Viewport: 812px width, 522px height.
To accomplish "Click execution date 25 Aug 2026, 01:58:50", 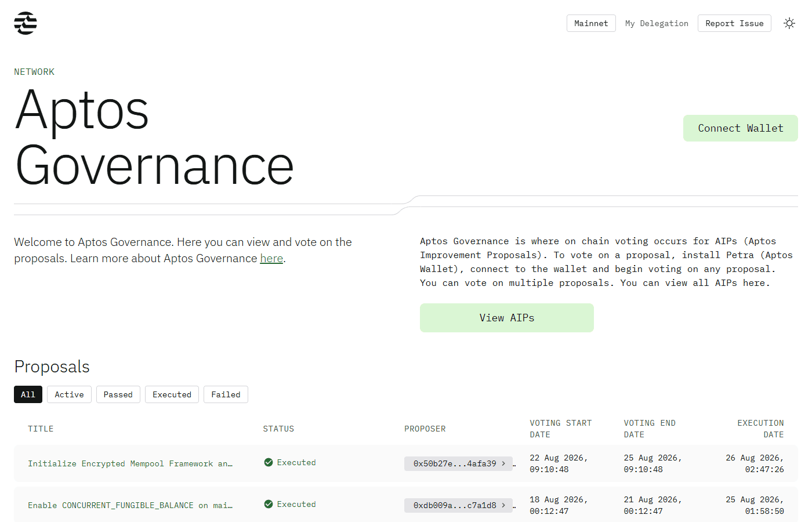I will [755, 505].
